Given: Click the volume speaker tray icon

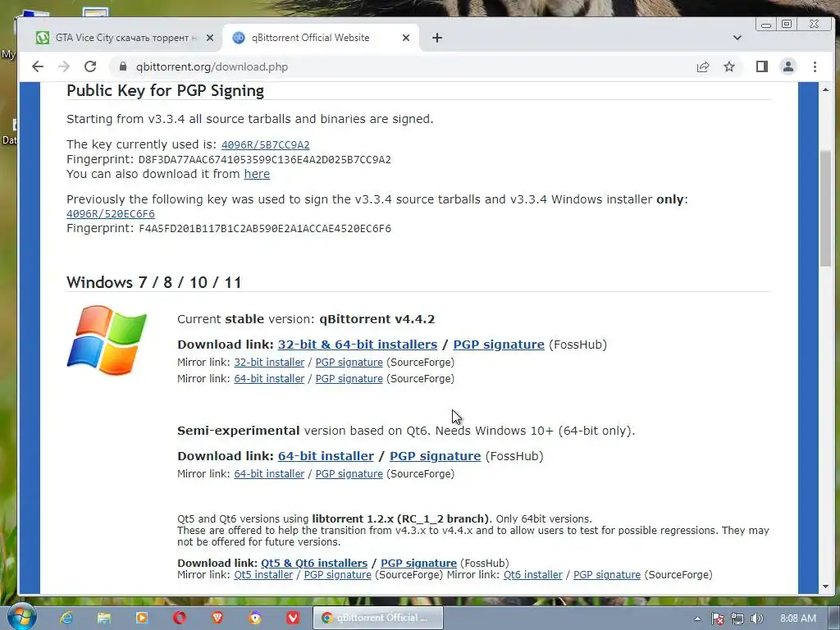Looking at the screenshot, I should pos(757,619).
